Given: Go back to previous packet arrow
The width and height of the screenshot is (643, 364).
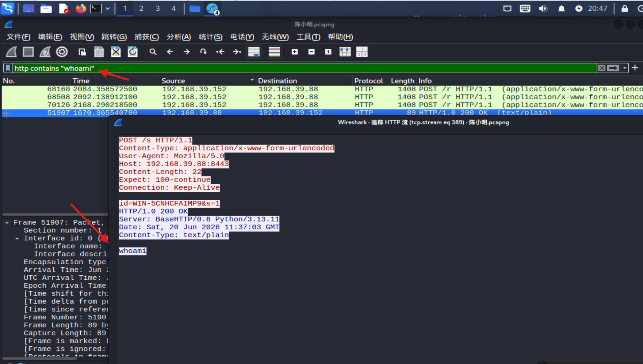Looking at the screenshot, I should (170, 52).
